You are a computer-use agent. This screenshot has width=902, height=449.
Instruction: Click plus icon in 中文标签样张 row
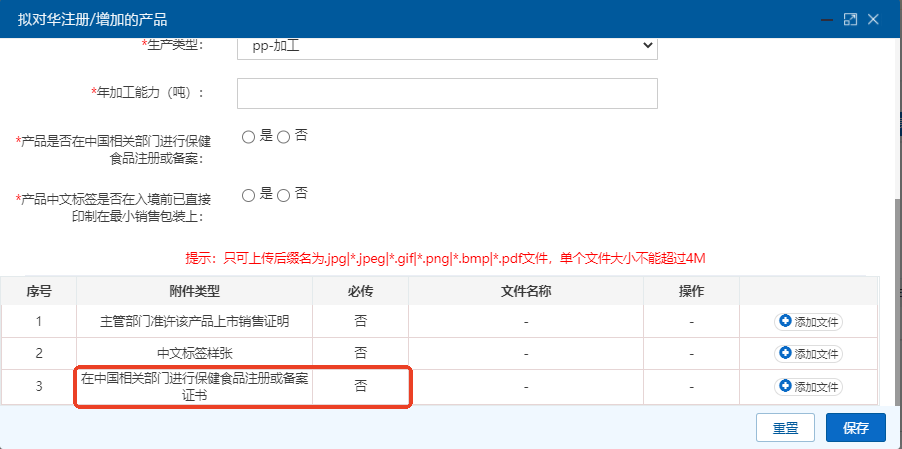785,352
